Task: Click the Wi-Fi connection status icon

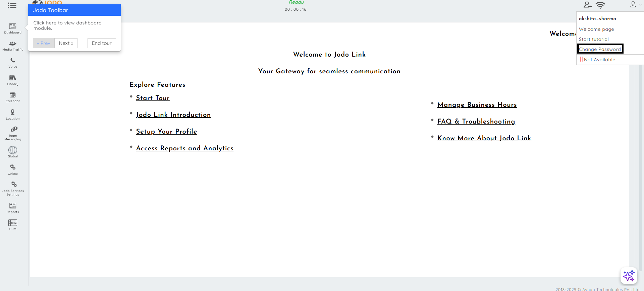Action: click(600, 5)
